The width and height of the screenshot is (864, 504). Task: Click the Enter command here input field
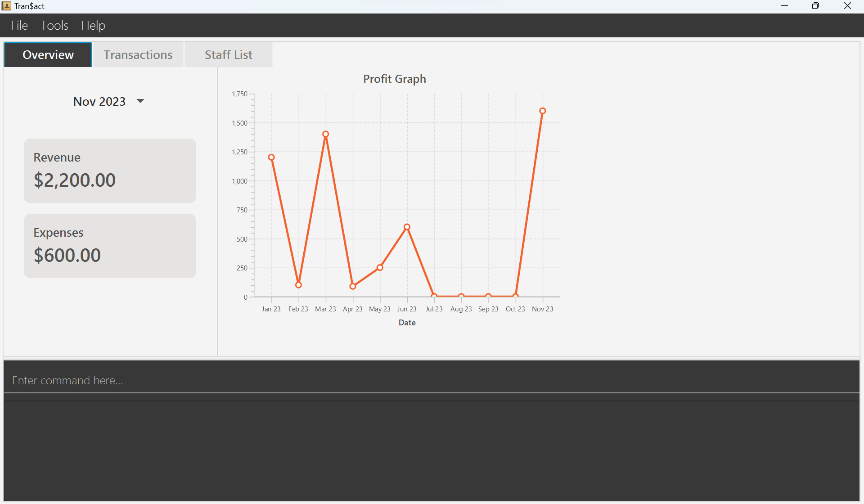pyautogui.click(x=431, y=381)
